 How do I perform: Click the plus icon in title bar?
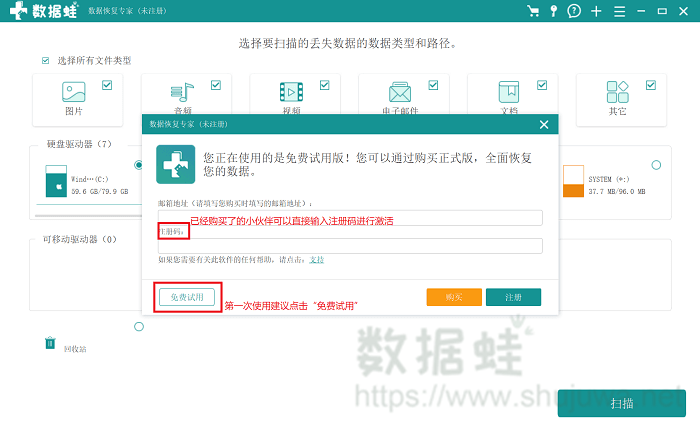(x=596, y=11)
